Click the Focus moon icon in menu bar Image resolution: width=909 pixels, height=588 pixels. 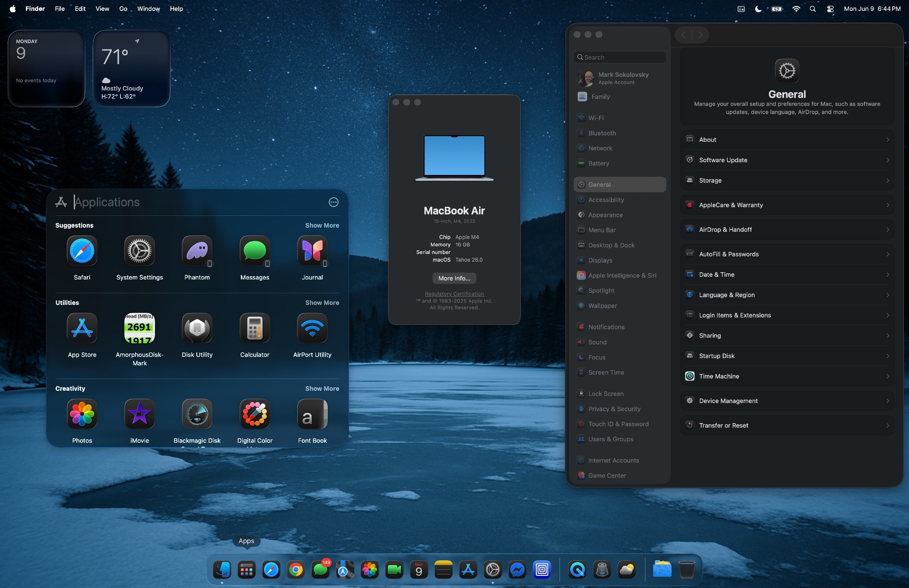click(758, 9)
